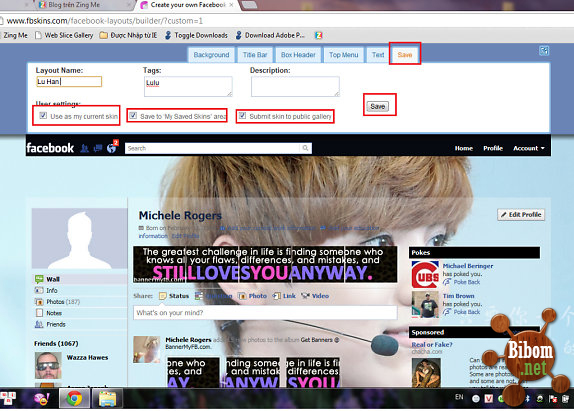The width and height of the screenshot is (574, 411).
Task: Open the Zing Me bookmark
Action: (x=14, y=35)
